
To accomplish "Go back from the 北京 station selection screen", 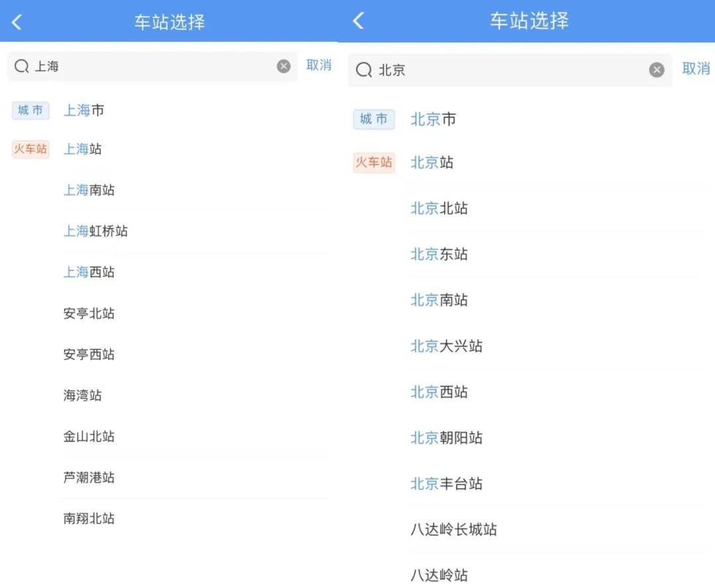I will point(358,21).
